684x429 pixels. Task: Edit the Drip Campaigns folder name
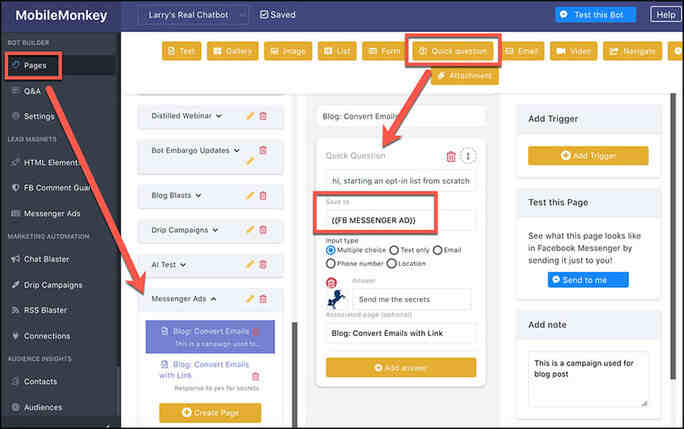[250, 230]
